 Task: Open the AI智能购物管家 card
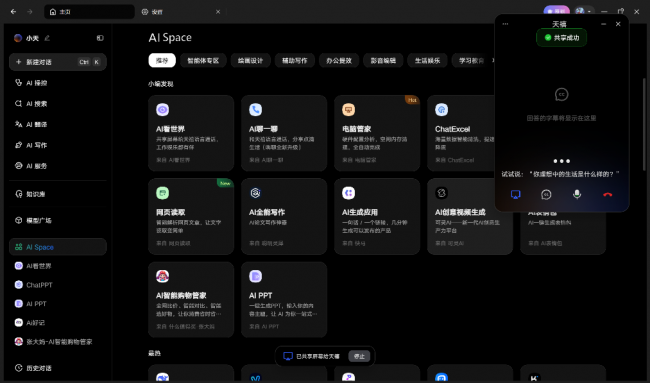(191, 300)
